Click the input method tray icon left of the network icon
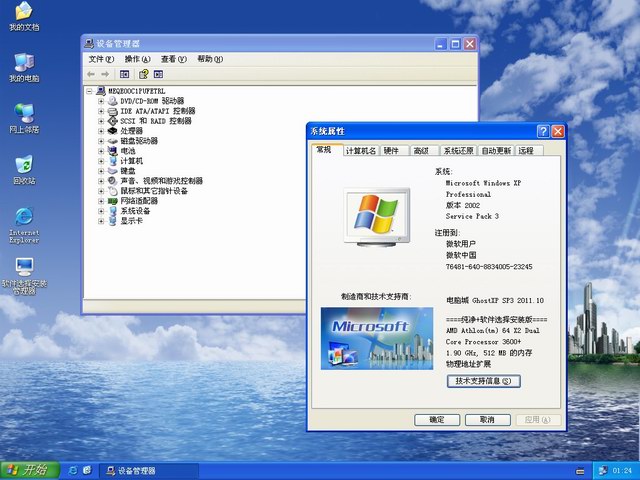 coord(580,471)
